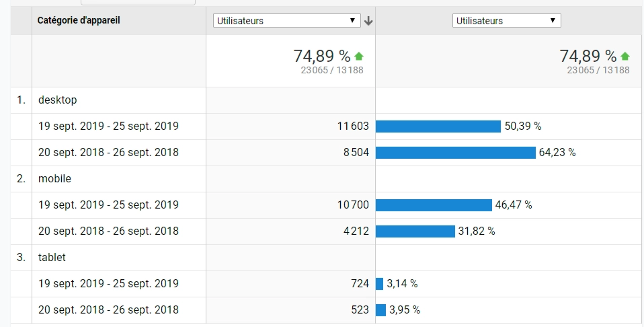644x327 pixels.
Task: Click green up arrow in left summary
Action: (359, 56)
